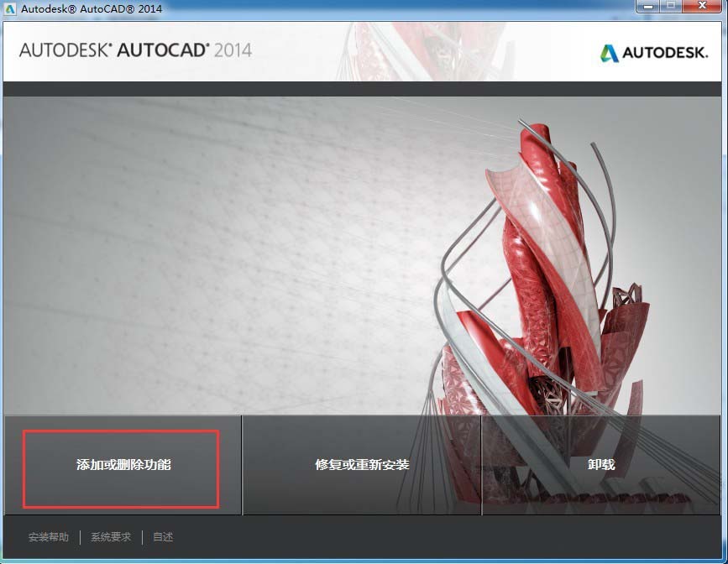The height and width of the screenshot is (564, 728).
Task: Open 自述 readme link
Action: pyautogui.click(x=163, y=537)
